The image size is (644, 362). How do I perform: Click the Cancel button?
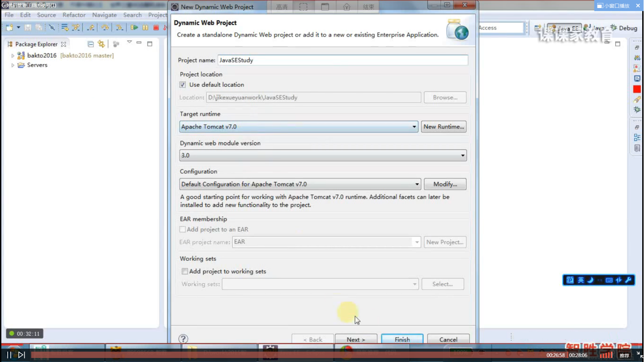pyautogui.click(x=448, y=339)
